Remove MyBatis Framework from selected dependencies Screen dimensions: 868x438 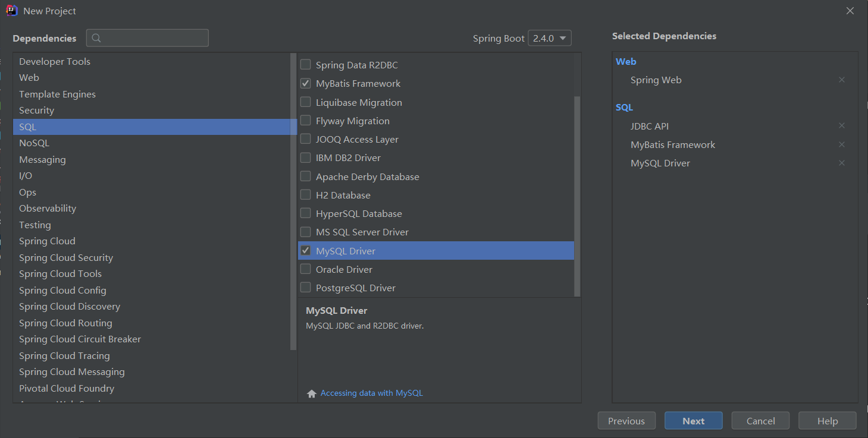click(842, 144)
